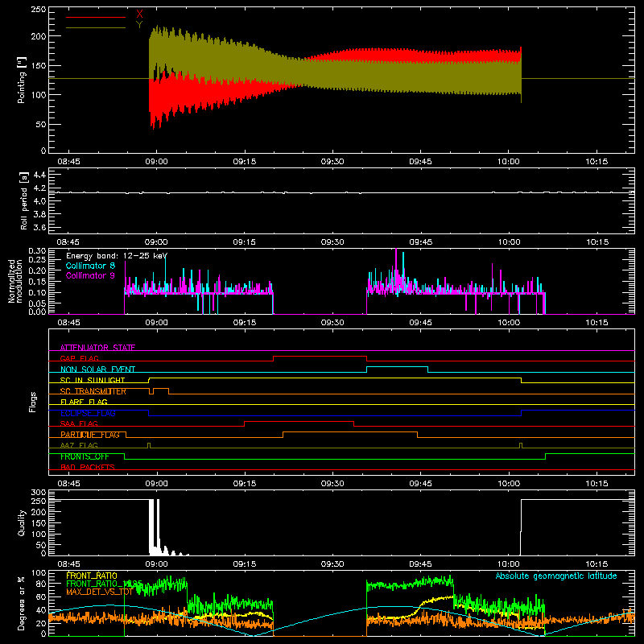Click the 10:15 tick below the Pointing plot
The width and height of the screenshot is (644, 644).
click(597, 162)
